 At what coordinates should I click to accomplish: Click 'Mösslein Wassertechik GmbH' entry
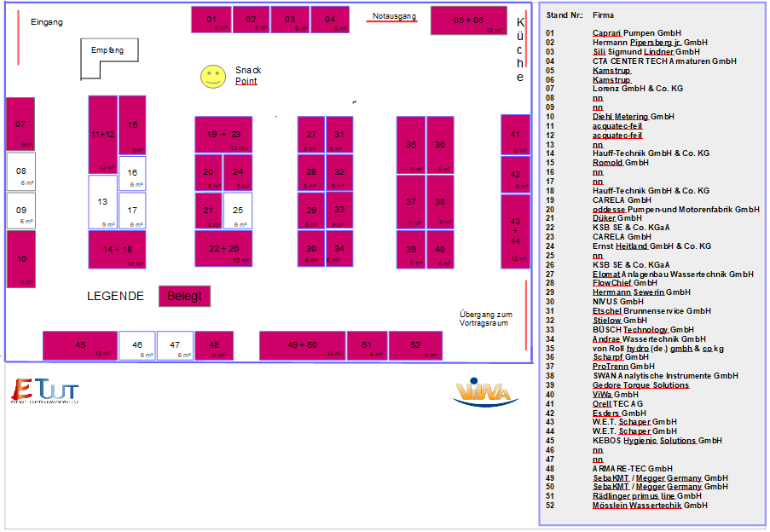tap(650, 506)
